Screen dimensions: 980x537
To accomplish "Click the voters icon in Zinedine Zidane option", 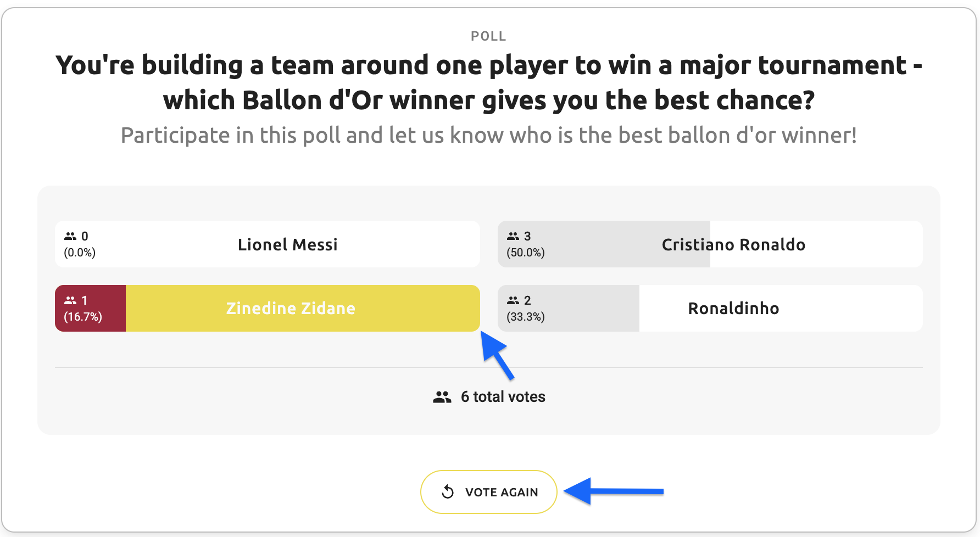I will (70, 300).
